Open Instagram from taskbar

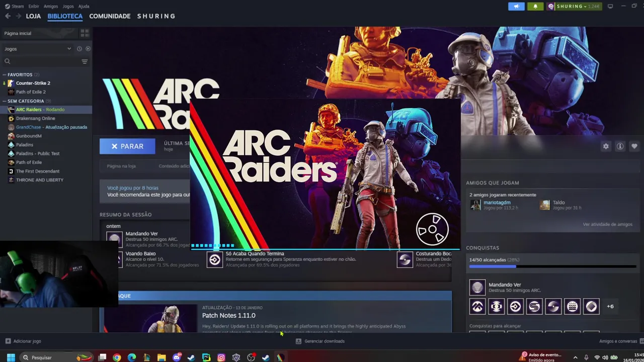point(221,357)
